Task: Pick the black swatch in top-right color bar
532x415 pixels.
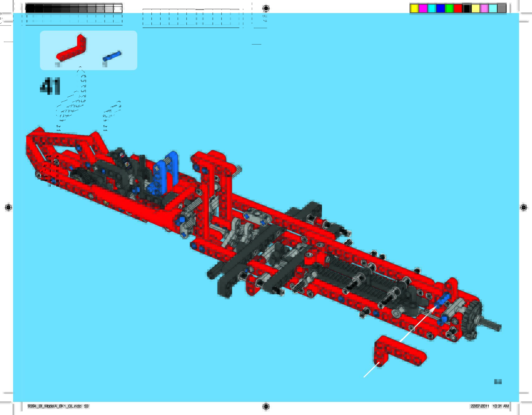Action: coord(467,9)
